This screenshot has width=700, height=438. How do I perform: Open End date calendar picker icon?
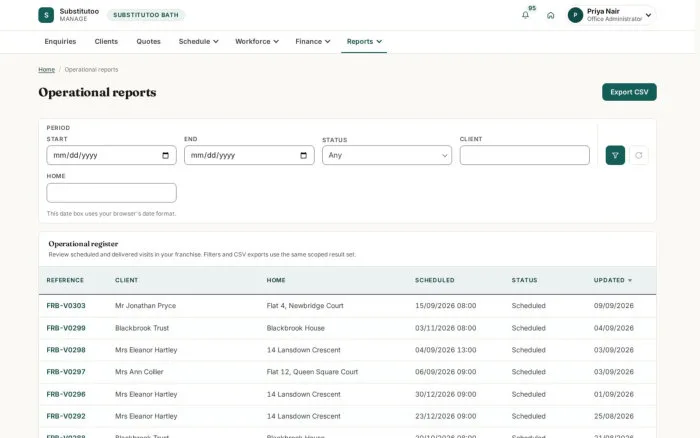(x=304, y=155)
